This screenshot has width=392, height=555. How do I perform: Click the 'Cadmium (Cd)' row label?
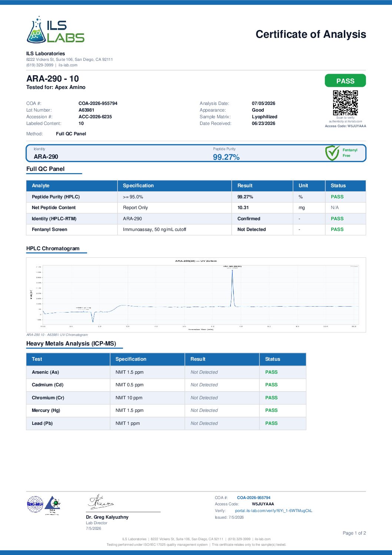point(47,385)
